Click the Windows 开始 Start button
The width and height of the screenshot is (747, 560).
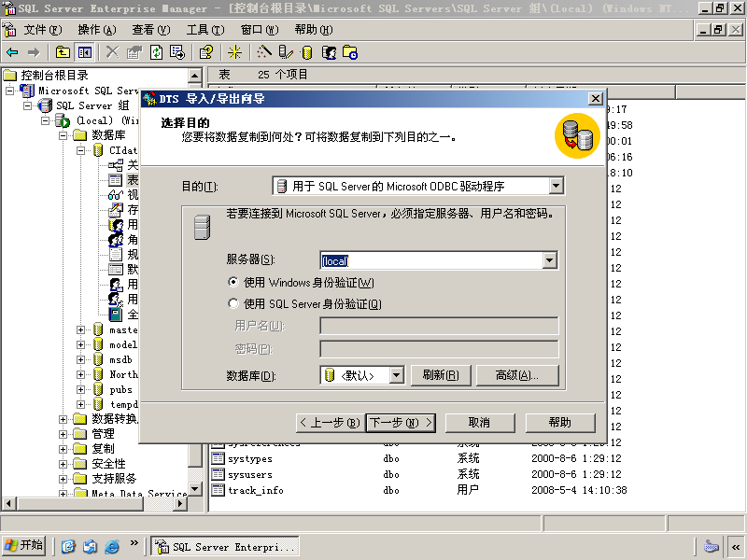[24, 545]
